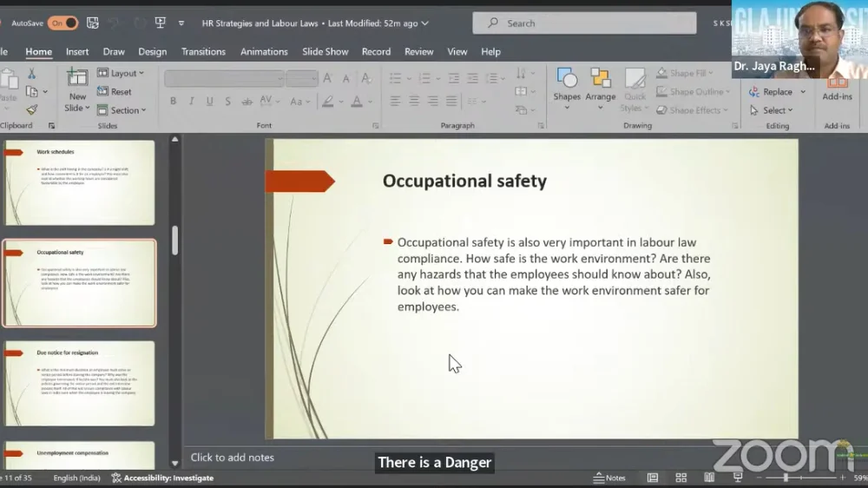Image resolution: width=868 pixels, height=488 pixels.
Task: Click Accessibility: Investigate in status bar
Action: (162, 478)
